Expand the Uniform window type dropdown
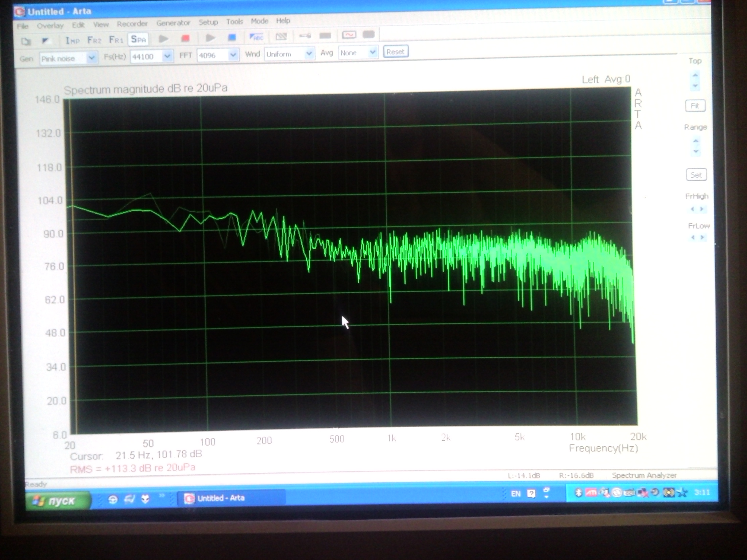 pos(309,54)
